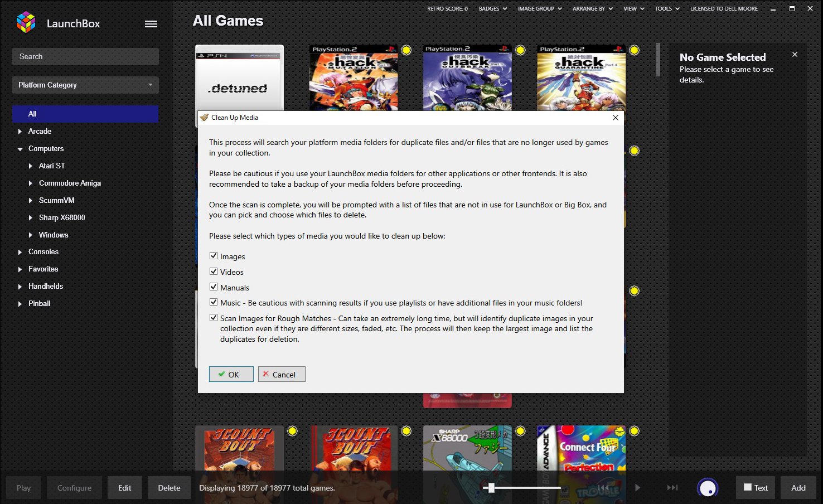Click the skip-to-previous track button
Image resolution: width=823 pixels, height=504 pixels.
click(603, 488)
